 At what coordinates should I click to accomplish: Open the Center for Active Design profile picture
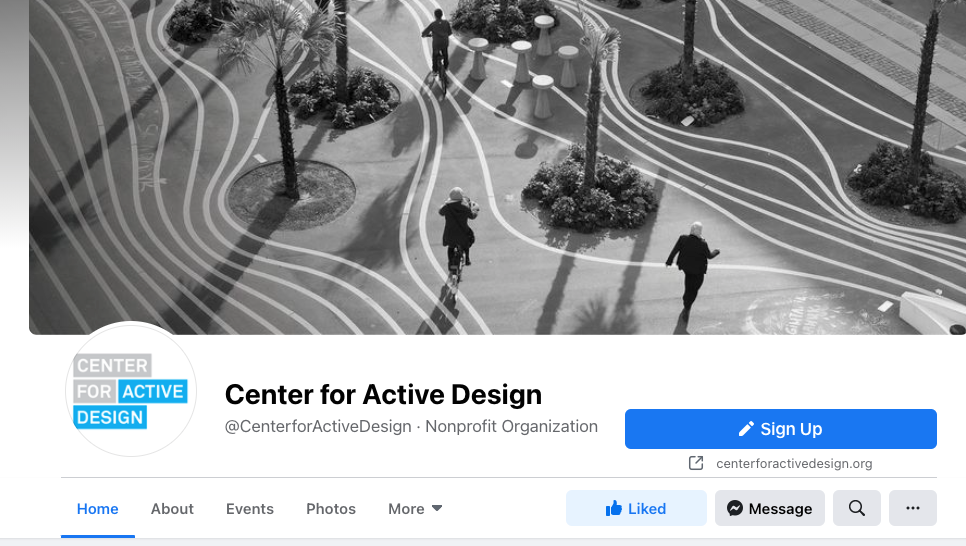click(x=131, y=390)
